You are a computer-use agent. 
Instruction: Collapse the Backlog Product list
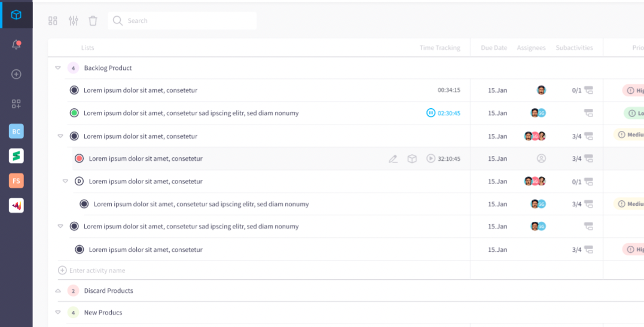coord(58,68)
